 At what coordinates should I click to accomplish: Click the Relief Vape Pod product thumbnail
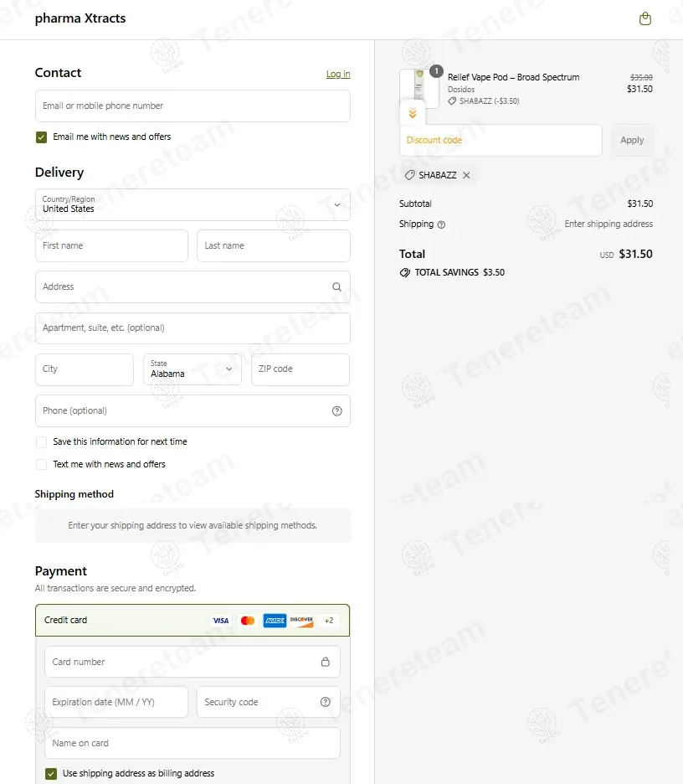pyautogui.click(x=419, y=86)
